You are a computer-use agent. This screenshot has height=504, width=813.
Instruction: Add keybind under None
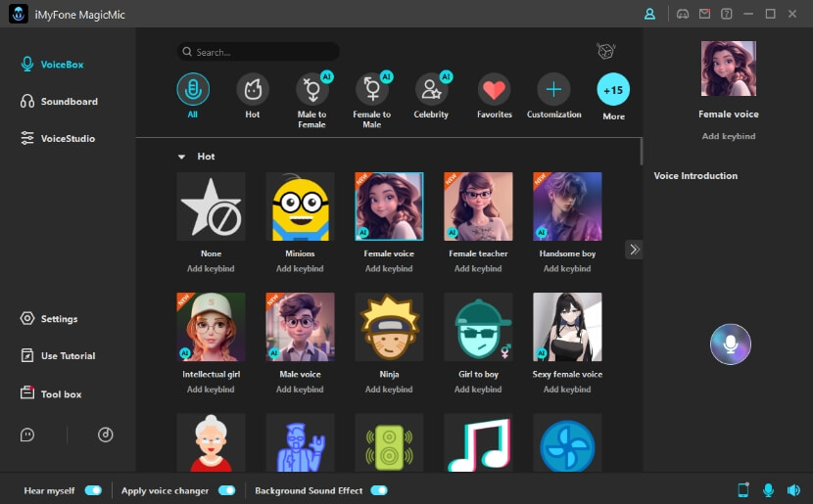211,268
